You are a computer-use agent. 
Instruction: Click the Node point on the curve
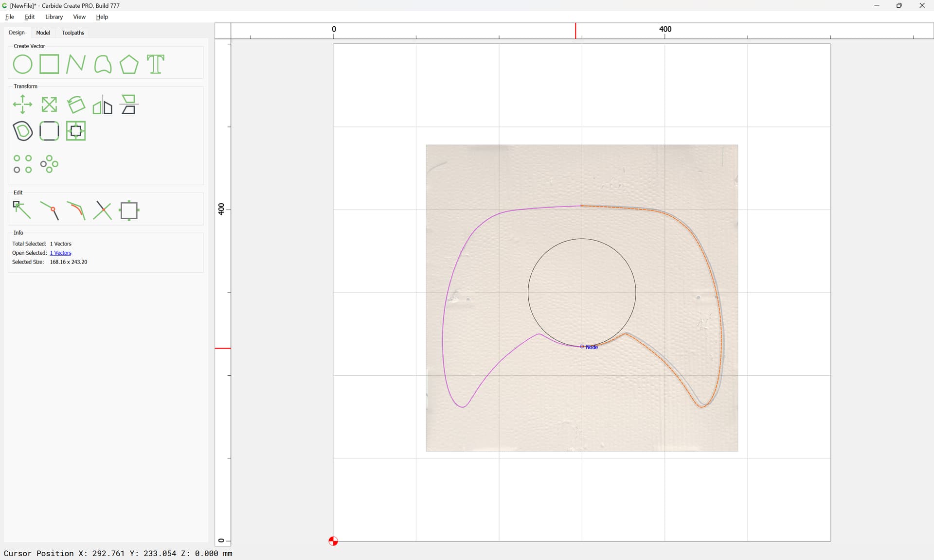(x=582, y=347)
